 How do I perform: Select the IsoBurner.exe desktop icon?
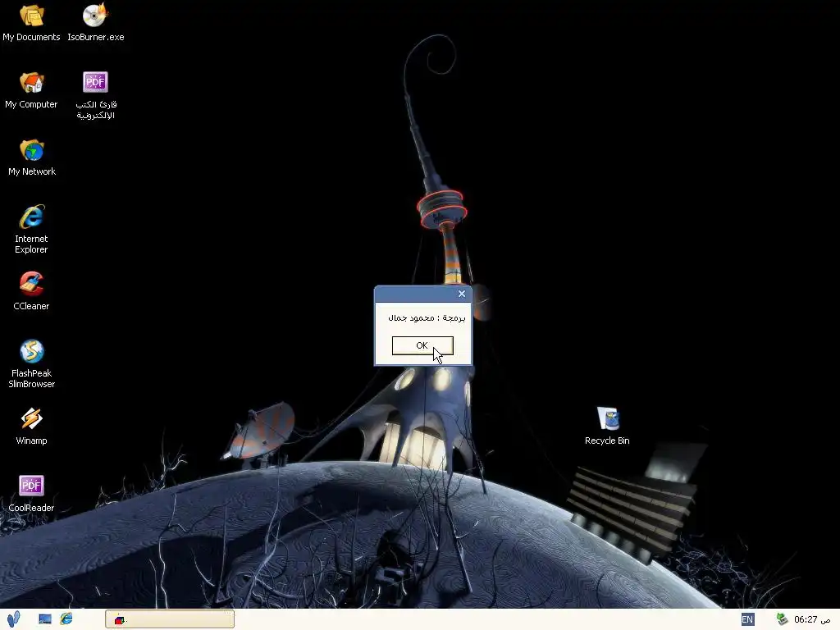tap(95, 22)
